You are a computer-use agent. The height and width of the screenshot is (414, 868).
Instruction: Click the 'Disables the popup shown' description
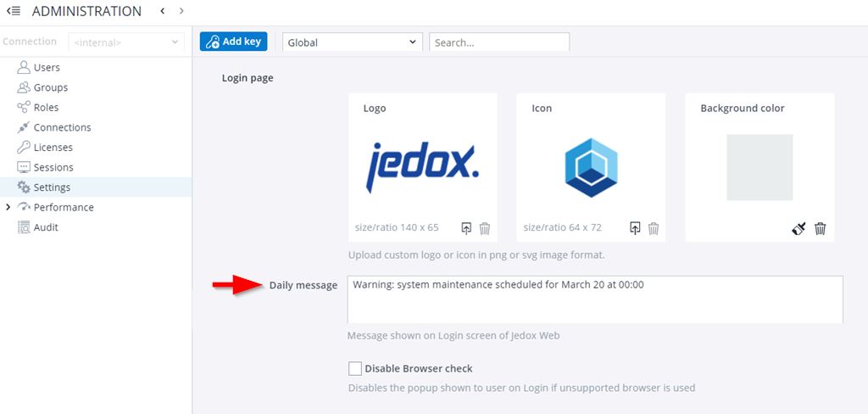pyautogui.click(x=521, y=388)
